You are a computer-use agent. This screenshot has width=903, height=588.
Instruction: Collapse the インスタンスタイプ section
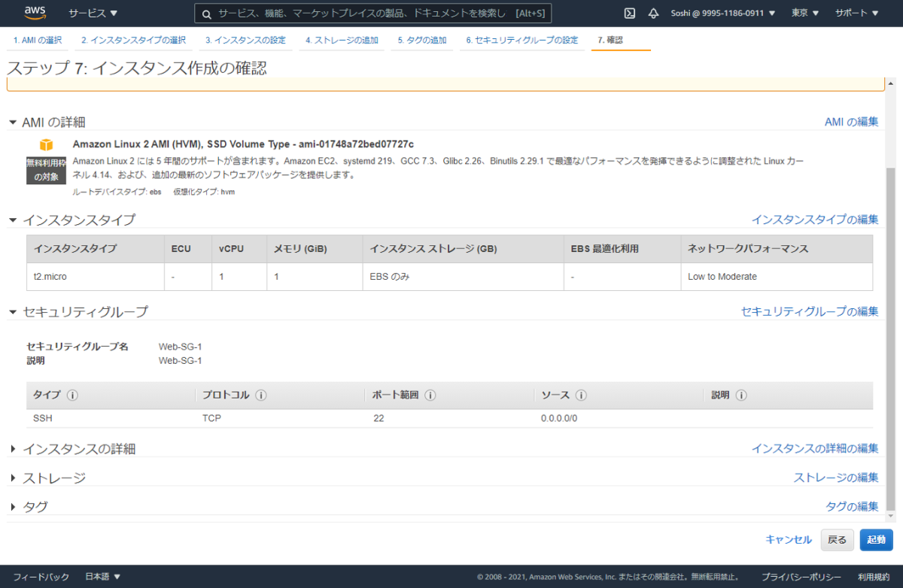tap(13, 220)
